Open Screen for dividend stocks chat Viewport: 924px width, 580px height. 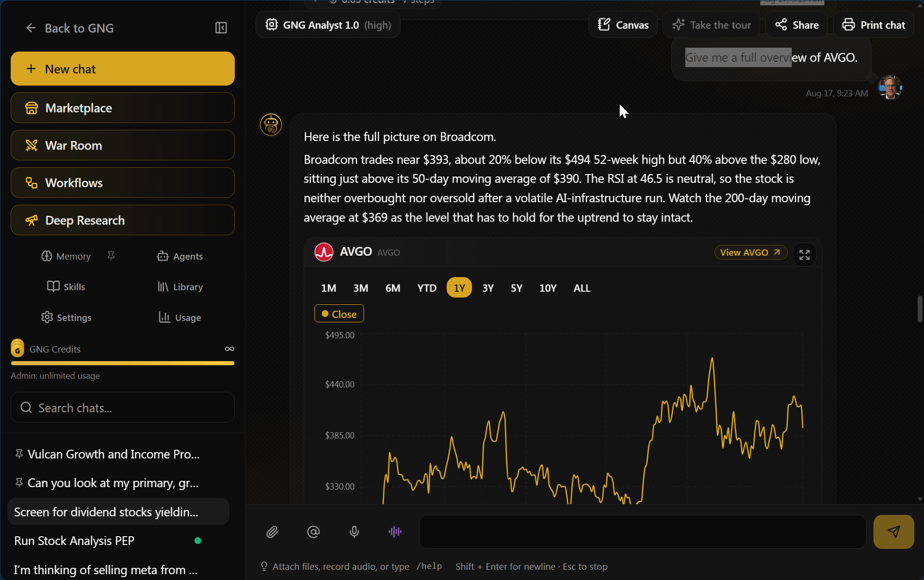118,512
